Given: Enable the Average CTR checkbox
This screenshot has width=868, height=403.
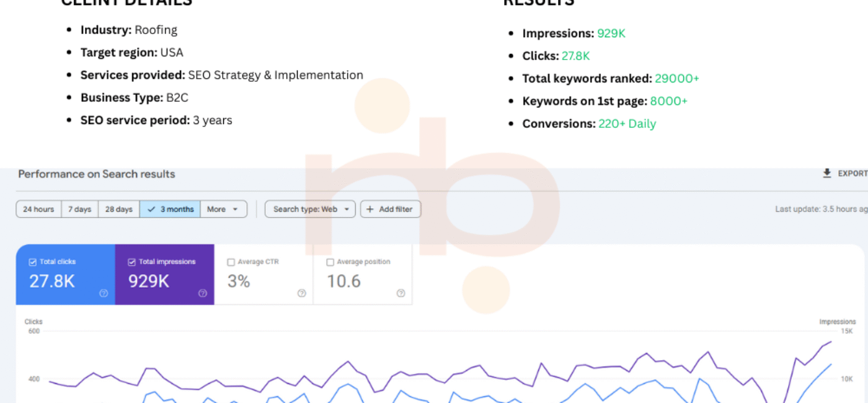Looking at the screenshot, I should tap(231, 262).
